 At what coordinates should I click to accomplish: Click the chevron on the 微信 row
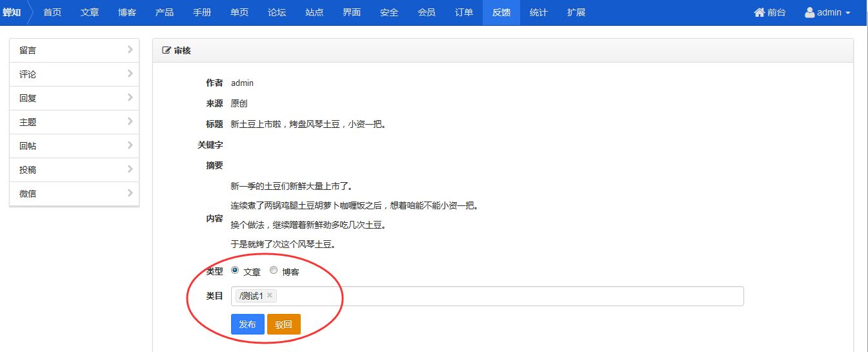[x=130, y=193]
